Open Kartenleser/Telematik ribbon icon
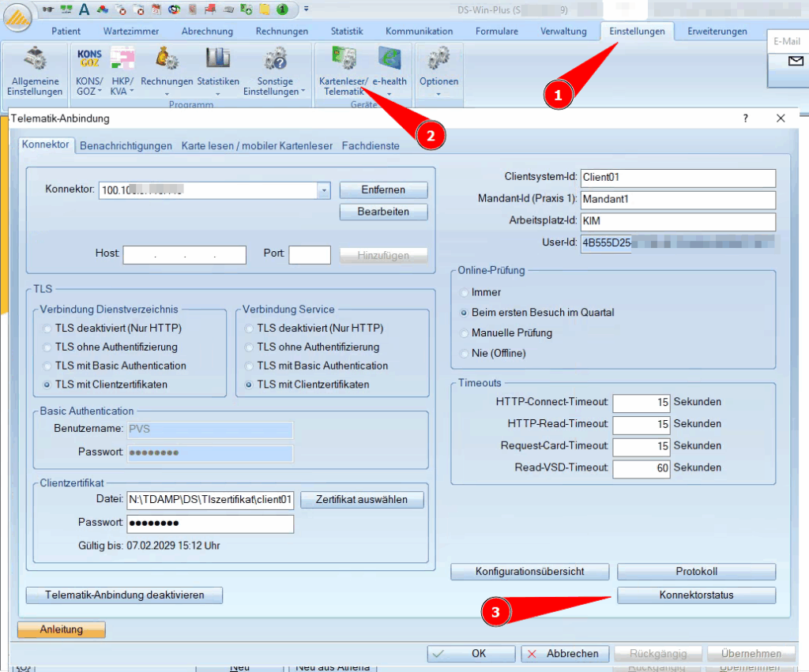 click(343, 60)
